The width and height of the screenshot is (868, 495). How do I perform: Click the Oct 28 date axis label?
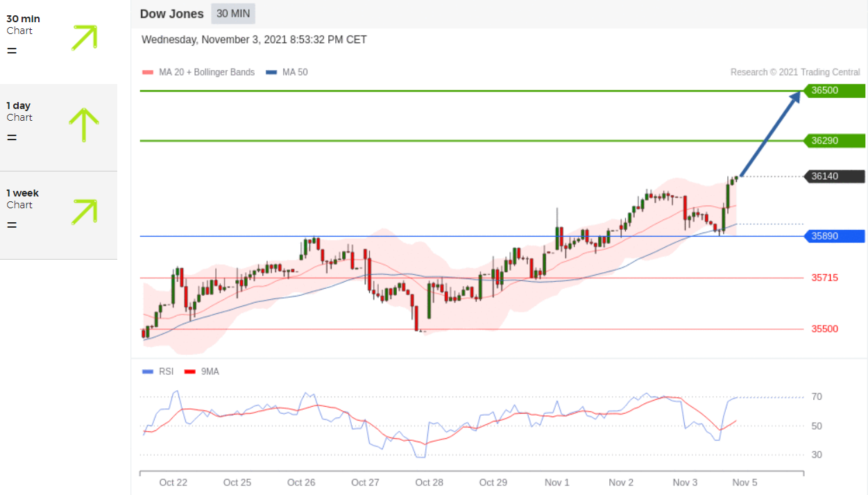click(x=429, y=483)
